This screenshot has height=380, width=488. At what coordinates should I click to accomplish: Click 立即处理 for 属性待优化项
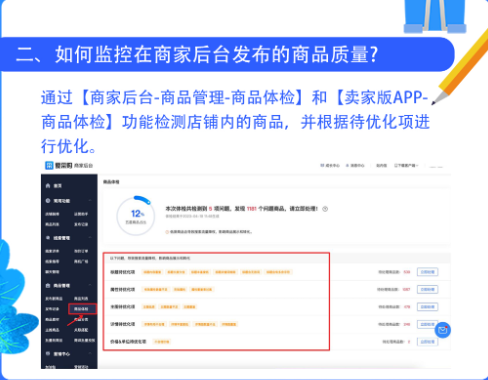428,289
